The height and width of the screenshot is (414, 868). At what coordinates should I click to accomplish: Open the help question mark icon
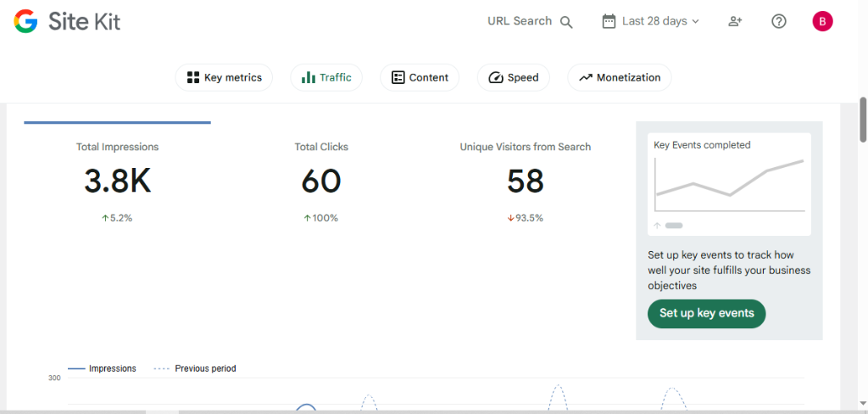coord(779,21)
